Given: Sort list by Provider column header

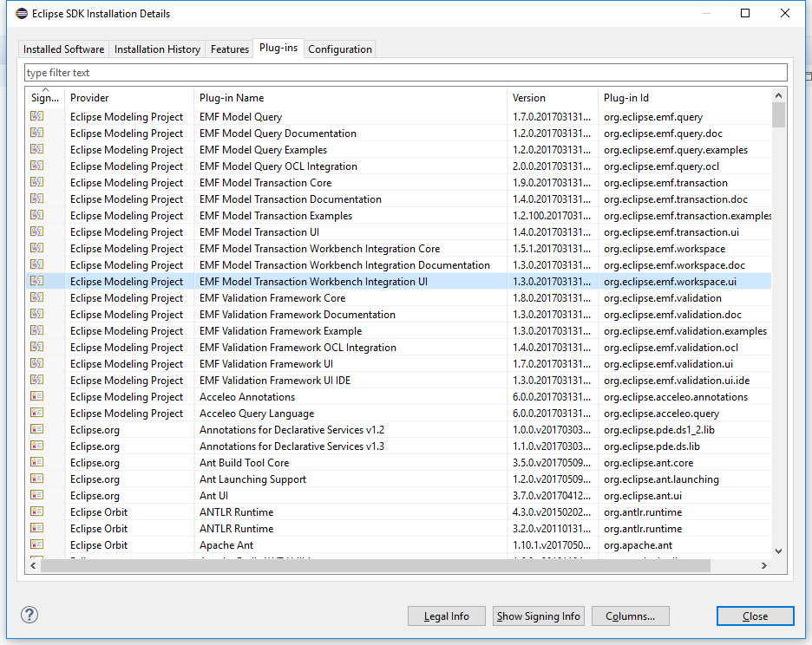Looking at the screenshot, I should click(128, 98).
